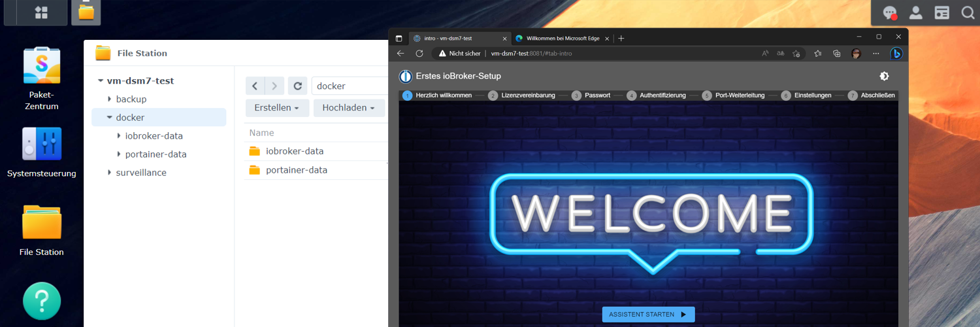Open the DSM user account icon

pyautogui.click(x=916, y=12)
